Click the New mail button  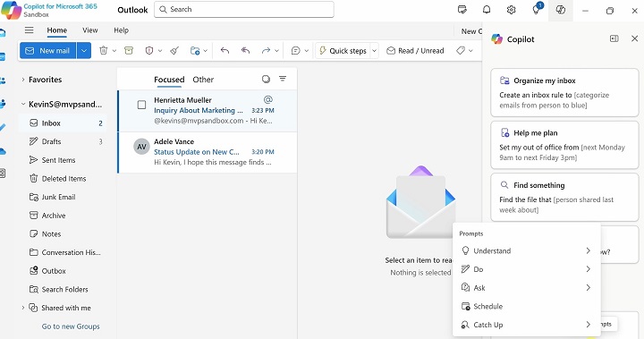[x=47, y=51]
